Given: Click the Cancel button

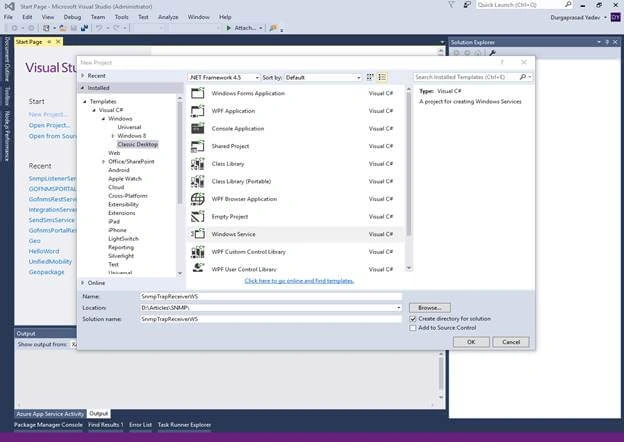Looking at the screenshot, I should tap(511, 342).
